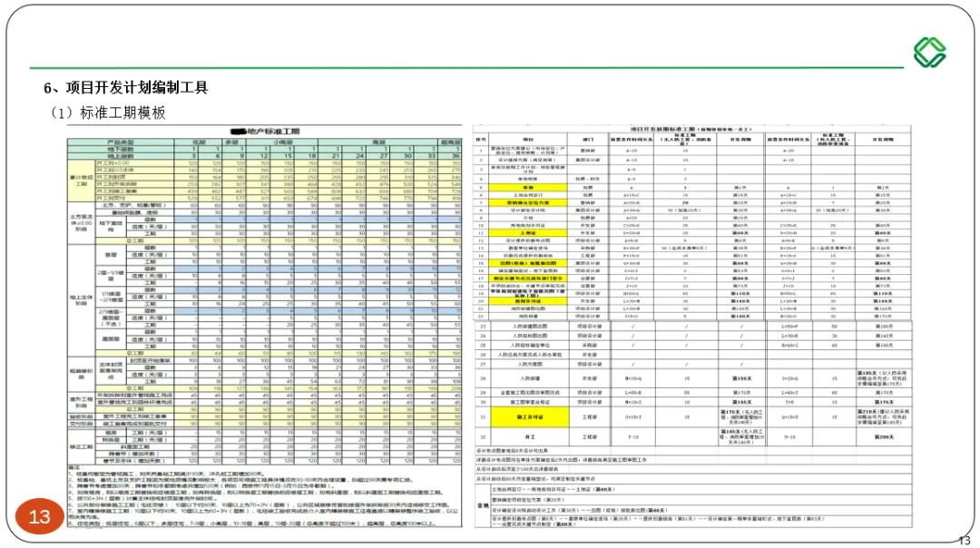Viewport: 980px width, 548px height.
Task: Click the 'T-10' cell in the 开工 row
Action: (x=632, y=436)
